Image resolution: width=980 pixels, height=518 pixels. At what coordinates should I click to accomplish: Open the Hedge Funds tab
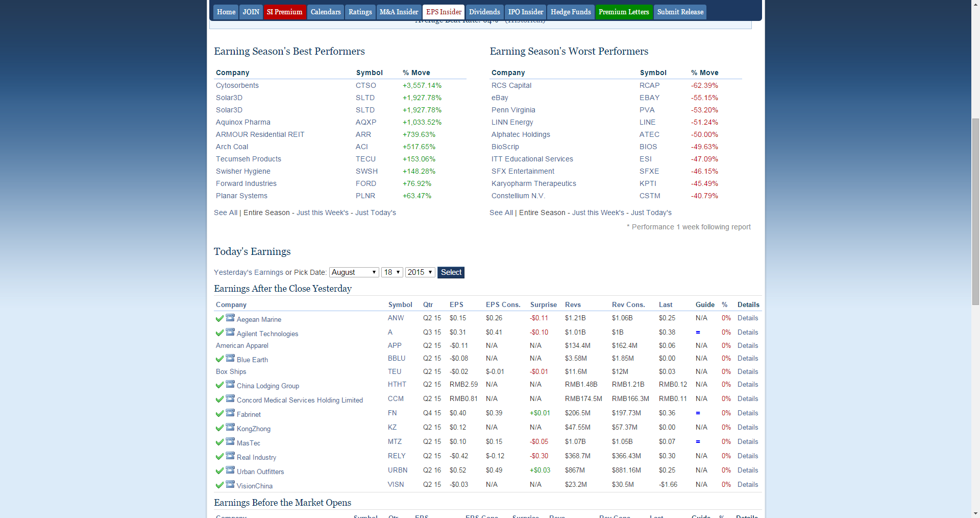tap(571, 12)
